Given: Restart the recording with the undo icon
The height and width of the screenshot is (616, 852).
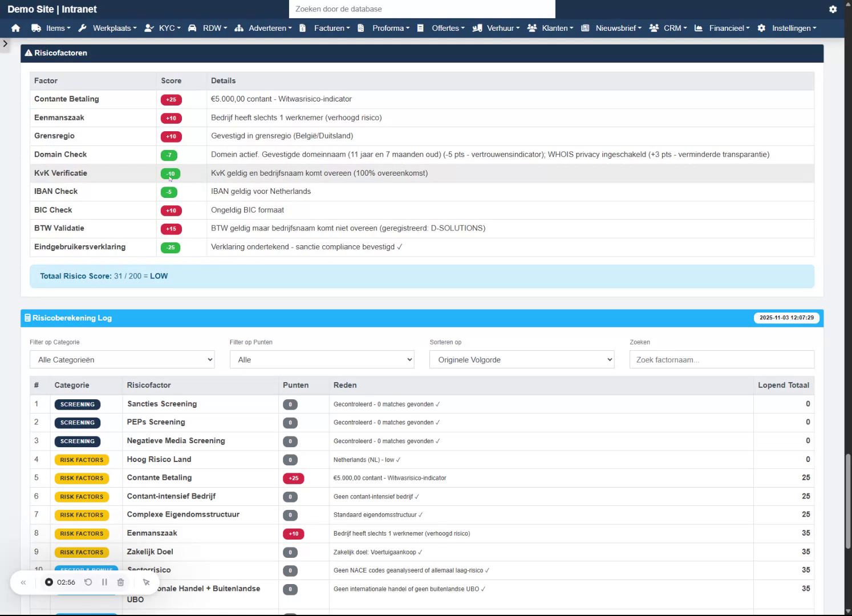Looking at the screenshot, I should (x=88, y=582).
